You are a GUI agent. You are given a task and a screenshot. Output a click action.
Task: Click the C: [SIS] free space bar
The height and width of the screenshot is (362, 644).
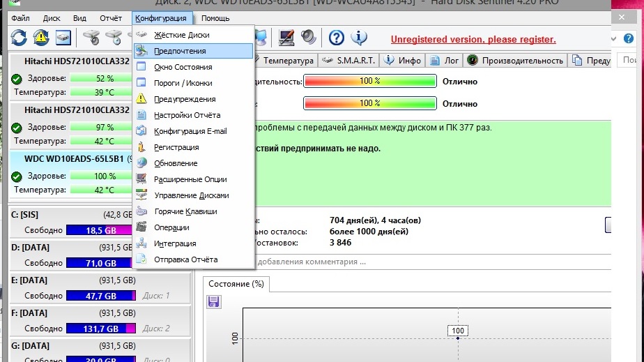[x=99, y=230]
